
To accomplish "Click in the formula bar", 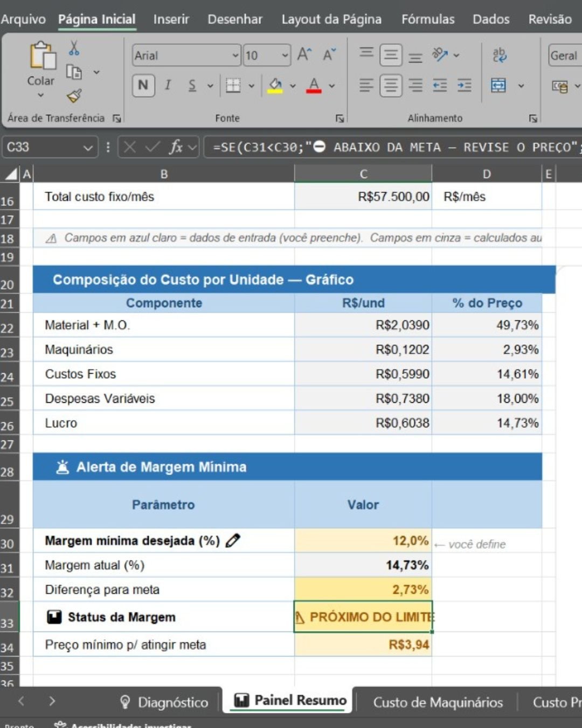I will pos(393,147).
